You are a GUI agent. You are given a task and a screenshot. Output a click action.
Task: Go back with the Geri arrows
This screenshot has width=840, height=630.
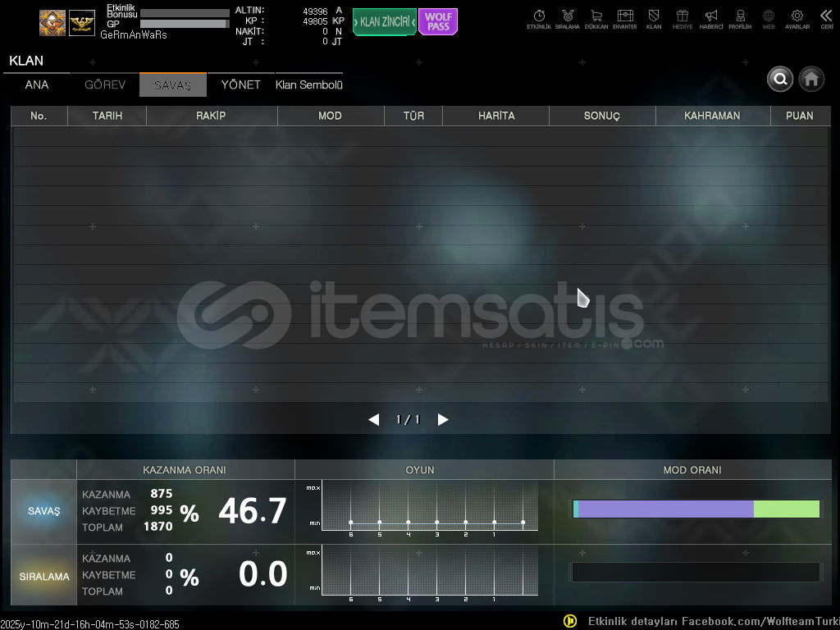point(826,17)
